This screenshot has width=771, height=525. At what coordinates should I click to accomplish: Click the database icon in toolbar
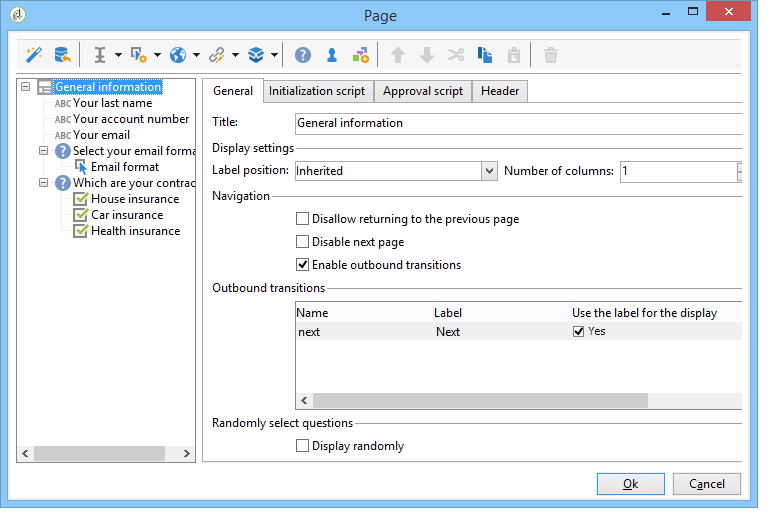click(x=62, y=55)
